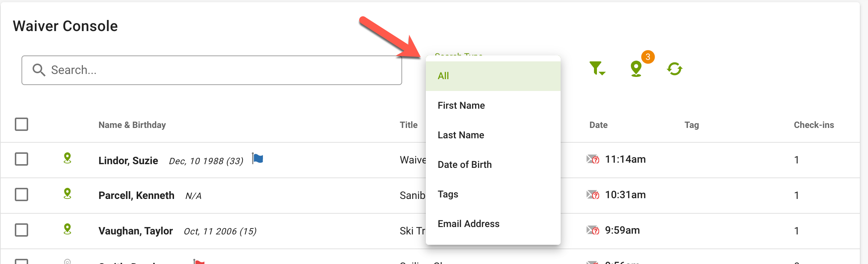Choose Date of Birth search type option
Viewport: 868px width, 264px height.
click(493, 165)
